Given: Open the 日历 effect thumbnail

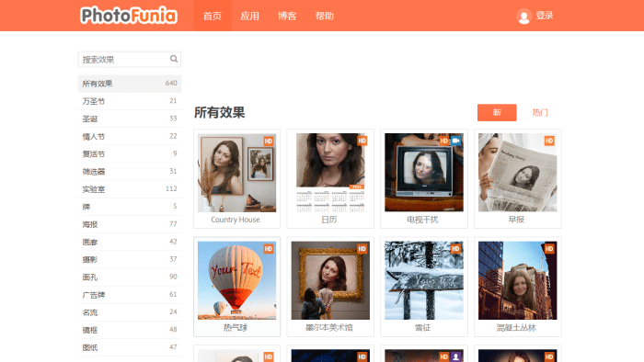Looking at the screenshot, I should tap(330, 173).
